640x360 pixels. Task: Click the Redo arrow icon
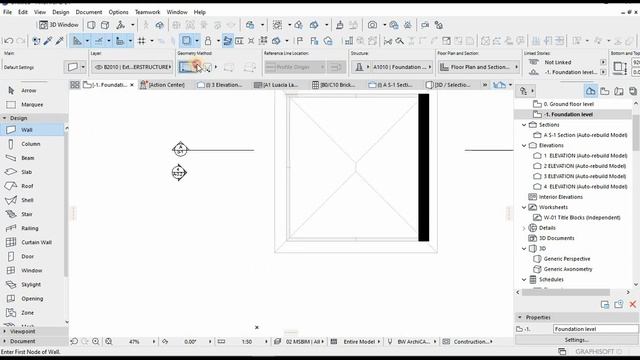pyautogui.click(x=21, y=41)
